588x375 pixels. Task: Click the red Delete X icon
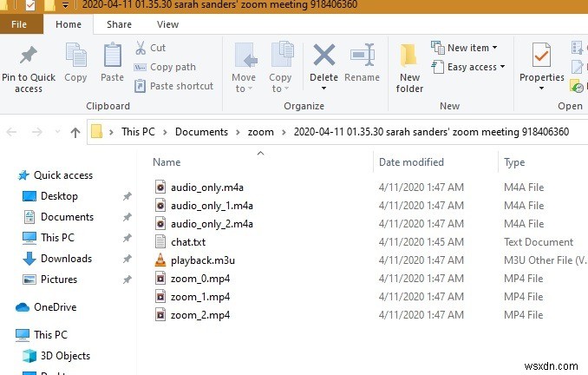(x=324, y=56)
